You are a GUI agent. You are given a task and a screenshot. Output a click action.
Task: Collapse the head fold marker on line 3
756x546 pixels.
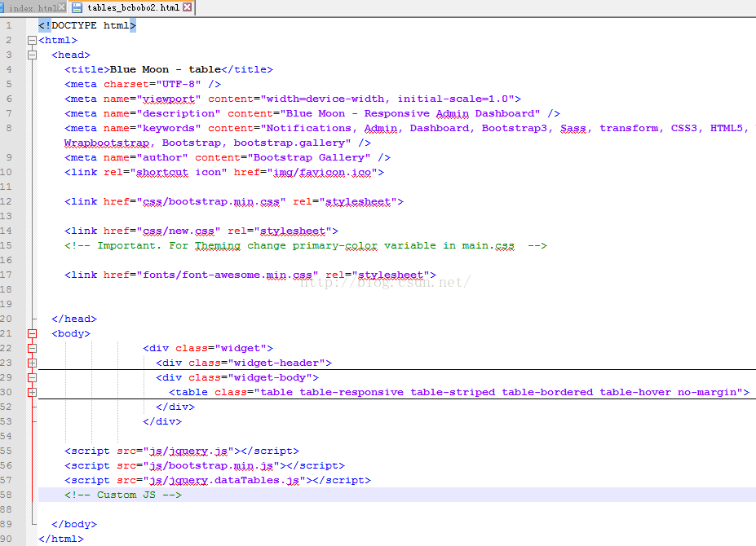pyautogui.click(x=33, y=55)
